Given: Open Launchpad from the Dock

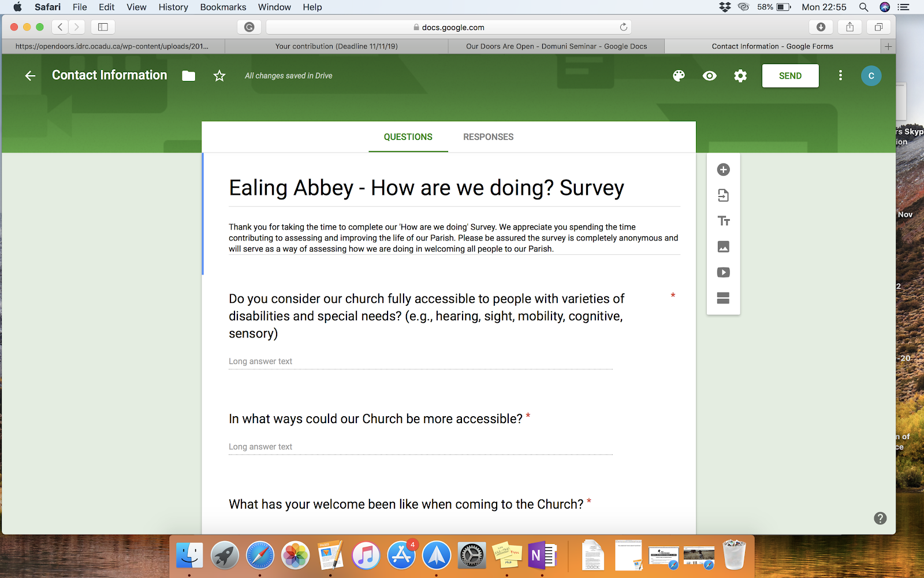Looking at the screenshot, I should pos(225,556).
